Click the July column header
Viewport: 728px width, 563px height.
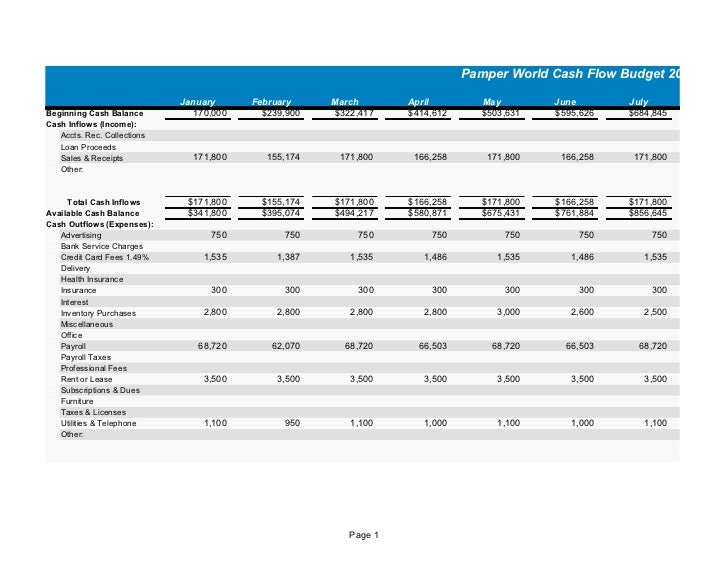[x=638, y=102]
